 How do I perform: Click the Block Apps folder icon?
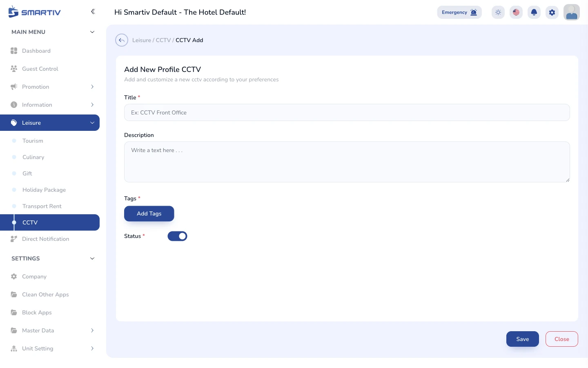(x=14, y=312)
